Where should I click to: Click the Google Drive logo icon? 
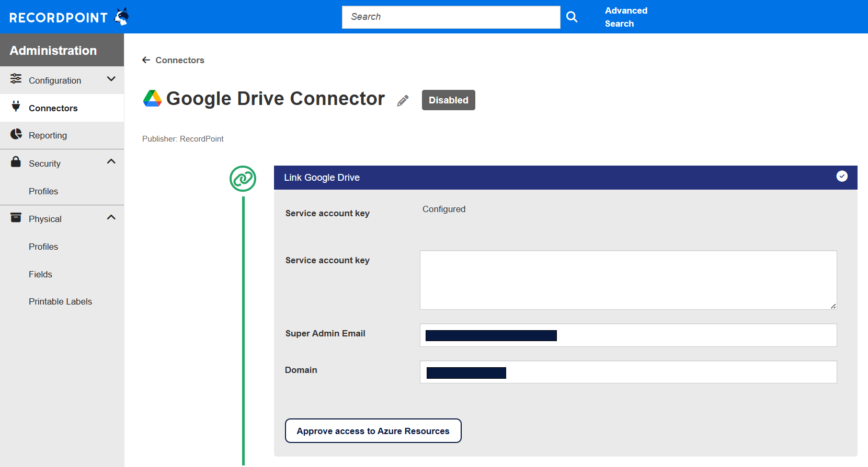point(152,98)
